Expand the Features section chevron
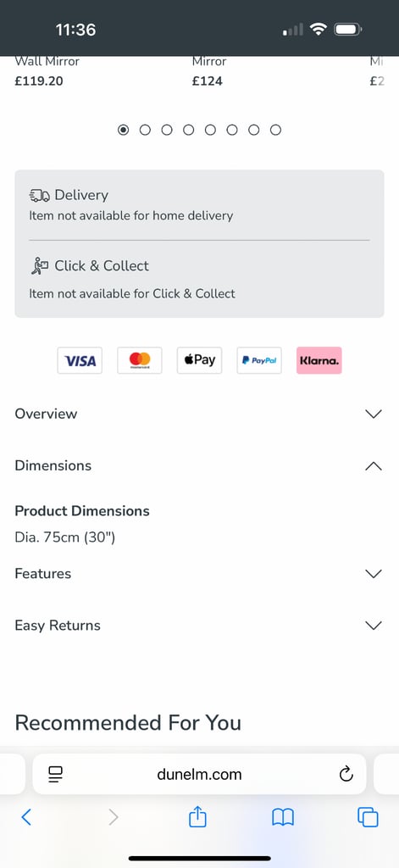Screen dimensions: 399x868 [x=374, y=574]
